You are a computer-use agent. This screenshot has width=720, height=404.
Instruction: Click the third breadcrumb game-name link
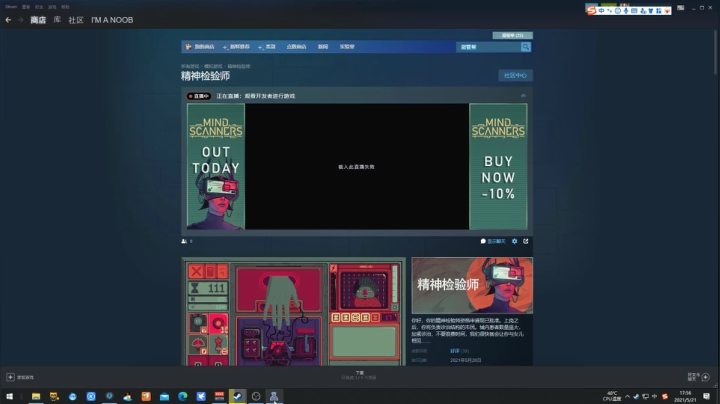pos(239,66)
